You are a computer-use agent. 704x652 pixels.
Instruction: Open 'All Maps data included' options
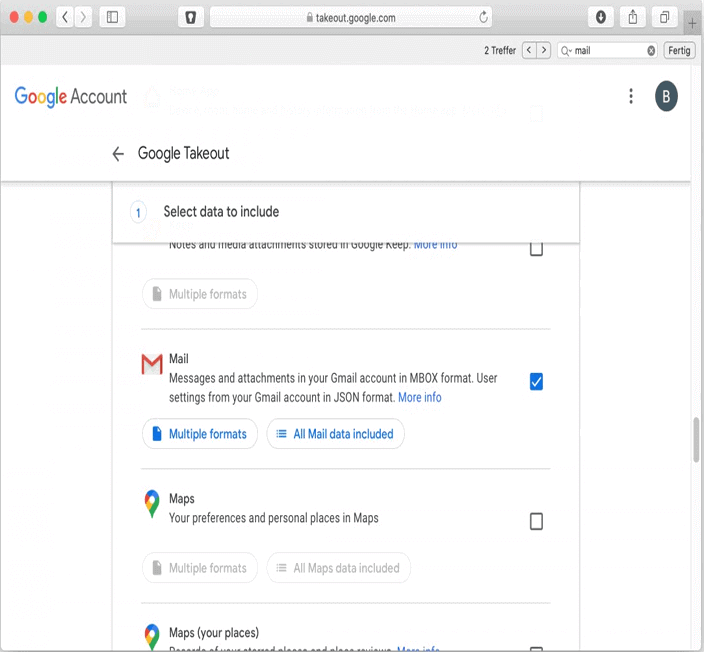click(339, 568)
